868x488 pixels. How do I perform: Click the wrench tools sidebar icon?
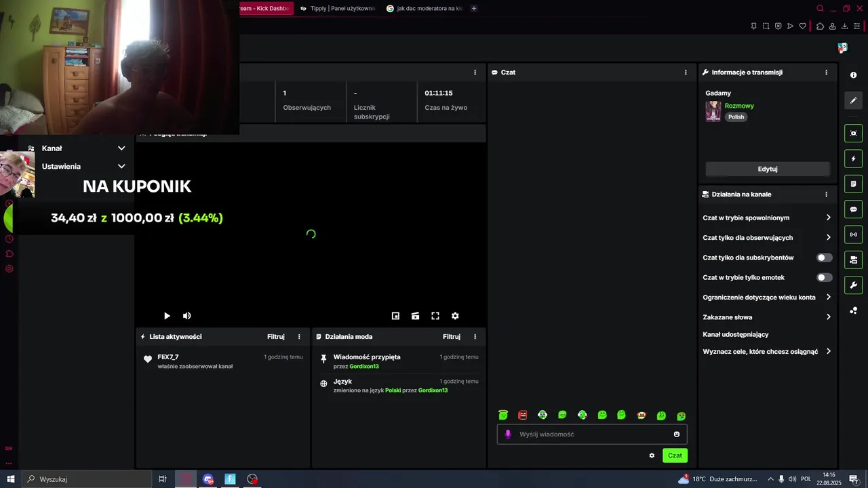[853, 285]
